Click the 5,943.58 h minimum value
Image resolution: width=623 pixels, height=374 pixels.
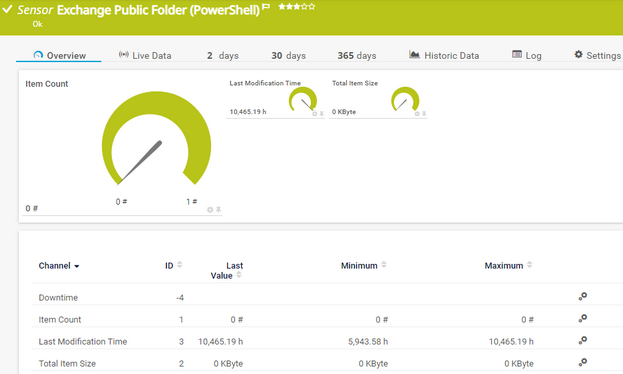point(368,341)
